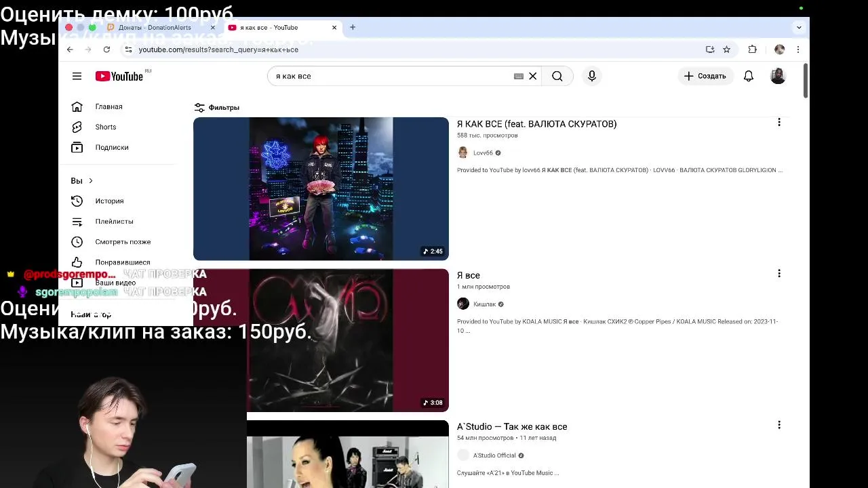Click the site info icon in address bar
Image resolution: width=868 pixels, height=488 pixels.
pyautogui.click(x=128, y=49)
